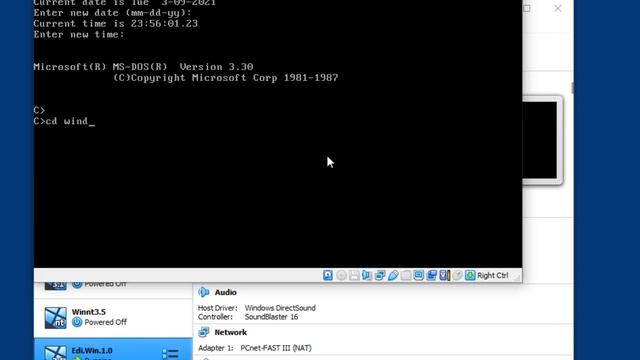The height and width of the screenshot is (360, 640).
Task: Click the audio indicator in VM status bar
Action: click(367, 276)
